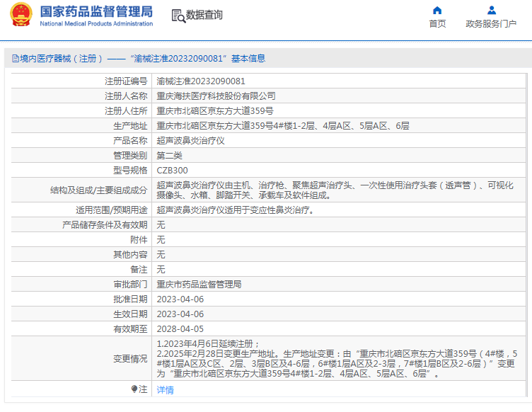Screen dimensions: 532x412
Task: Open the 数据查询 search icon
Action: [x=178, y=16]
